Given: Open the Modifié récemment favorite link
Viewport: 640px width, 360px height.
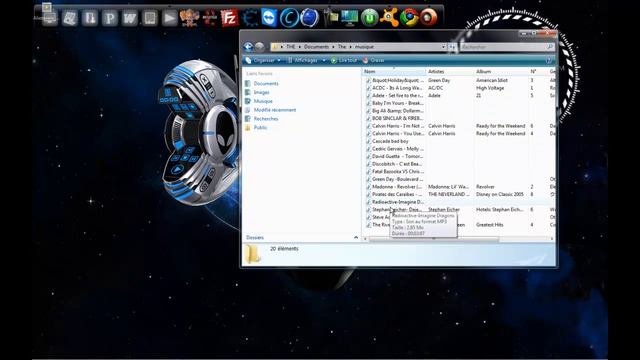Looking at the screenshot, I should (275, 110).
